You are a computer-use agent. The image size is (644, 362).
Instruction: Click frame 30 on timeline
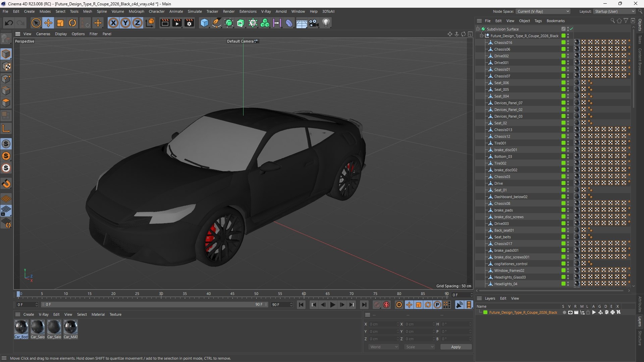(161, 294)
